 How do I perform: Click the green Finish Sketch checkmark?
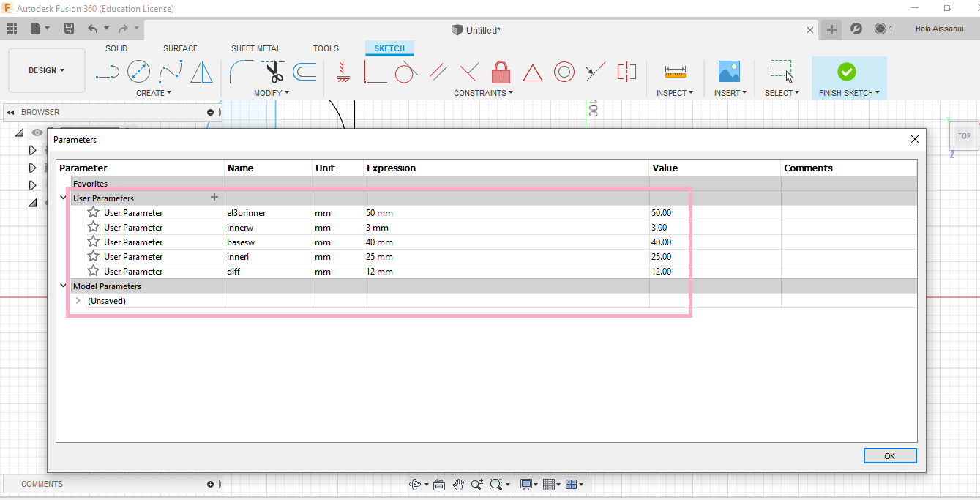(847, 72)
